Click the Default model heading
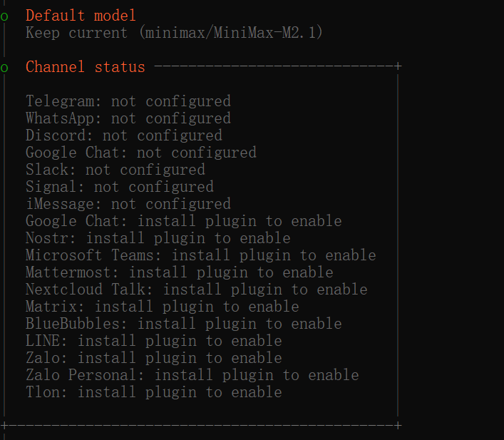 [x=81, y=15]
